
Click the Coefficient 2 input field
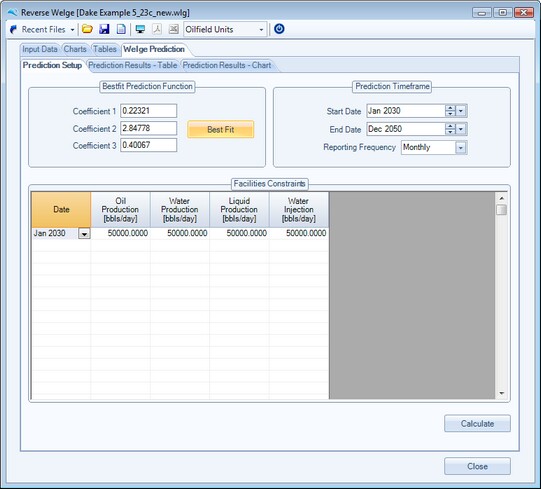pyautogui.click(x=148, y=128)
